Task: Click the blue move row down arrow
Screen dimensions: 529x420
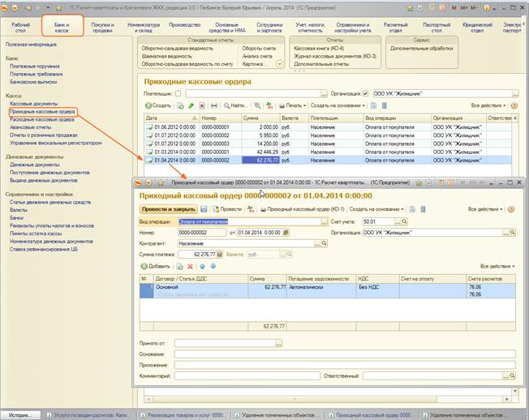Action: [x=213, y=266]
